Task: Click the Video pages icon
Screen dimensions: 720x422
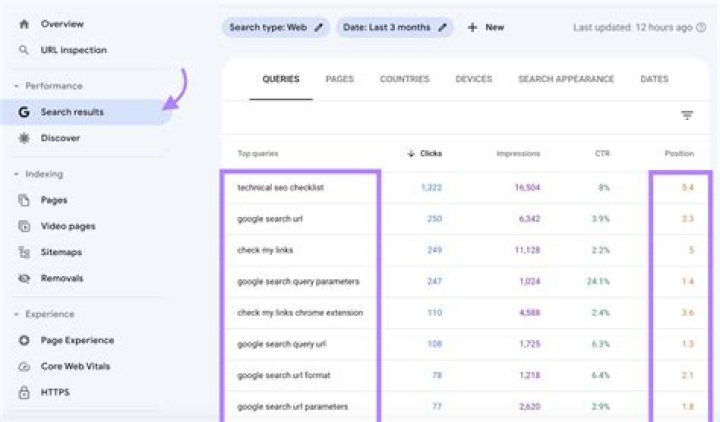Action: pos(24,226)
